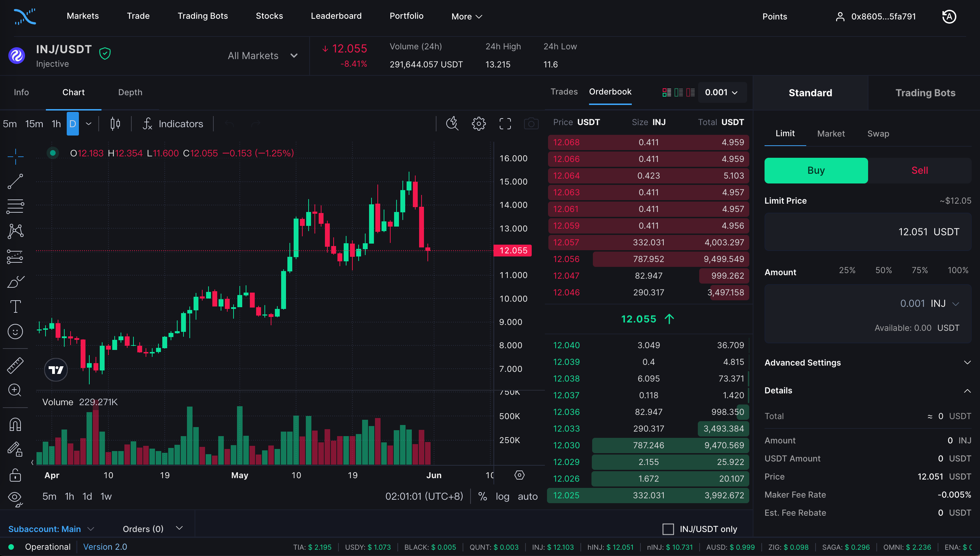Select the text annotation tool
Image resolution: width=980 pixels, height=556 pixels.
tap(15, 306)
